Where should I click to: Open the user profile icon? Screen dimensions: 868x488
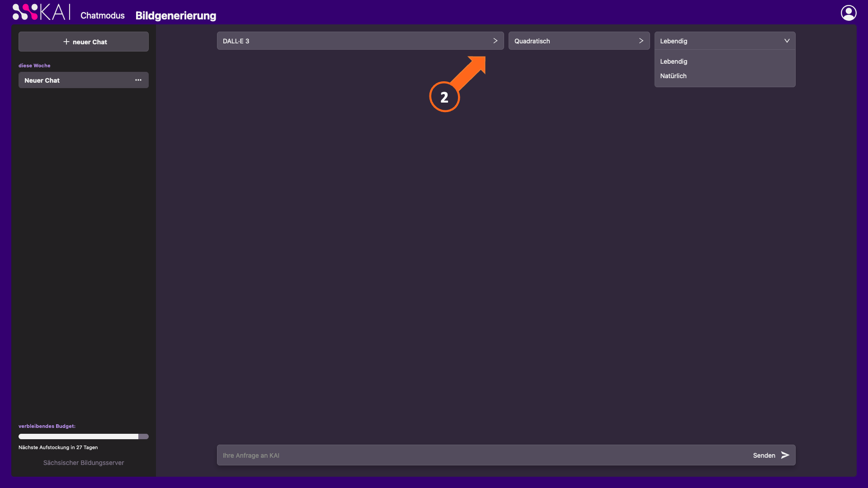[x=849, y=13]
